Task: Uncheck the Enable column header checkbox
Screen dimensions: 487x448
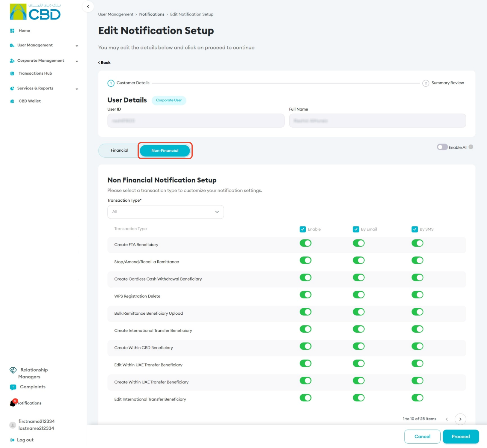Action: coord(303,229)
